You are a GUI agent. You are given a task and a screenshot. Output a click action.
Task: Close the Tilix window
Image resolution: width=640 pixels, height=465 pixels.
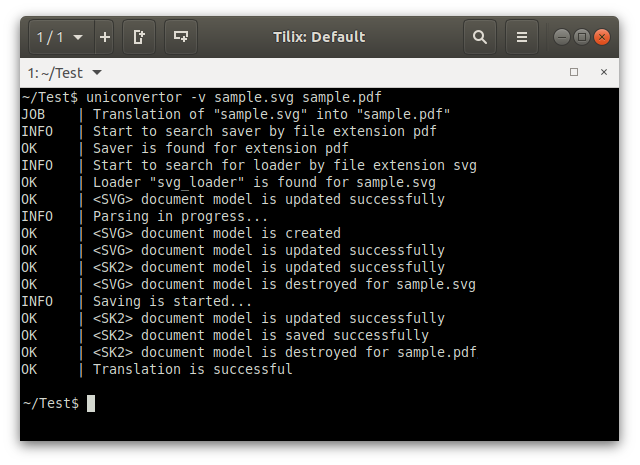point(602,37)
